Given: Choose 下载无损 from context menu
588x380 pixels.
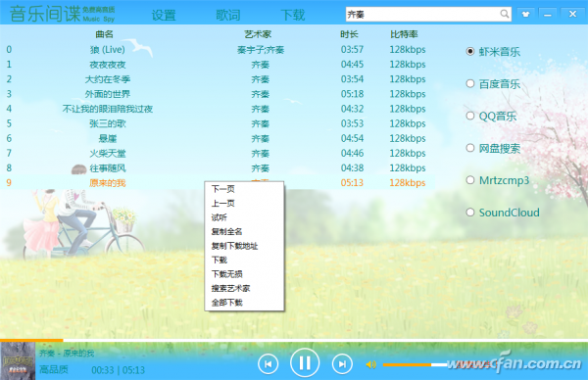Looking at the screenshot, I should pyautogui.click(x=244, y=274).
